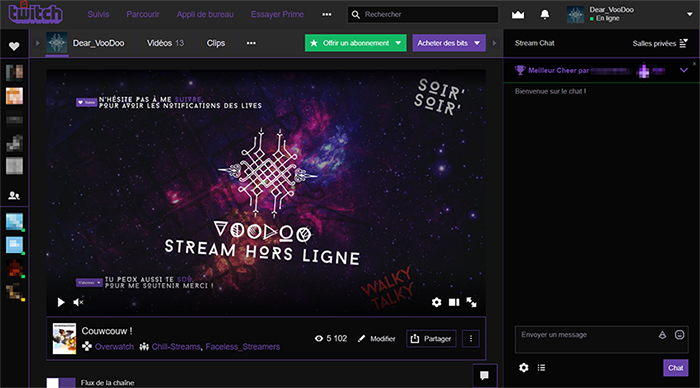The width and height of the screenshot is (700, 388).
Task: Open the emote picker smiley
Action: 679,335
